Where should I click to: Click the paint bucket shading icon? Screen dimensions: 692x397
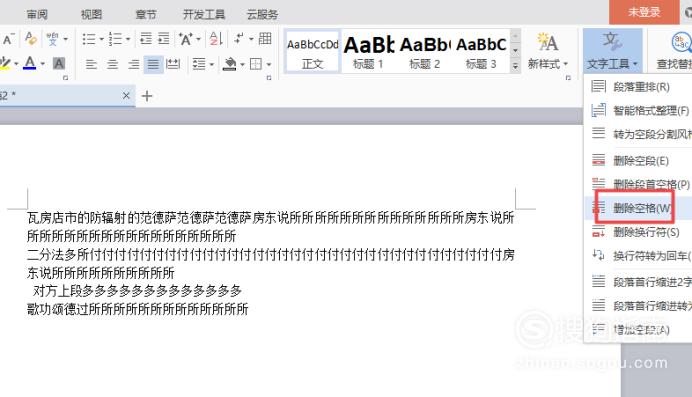(x=230, y=64)
